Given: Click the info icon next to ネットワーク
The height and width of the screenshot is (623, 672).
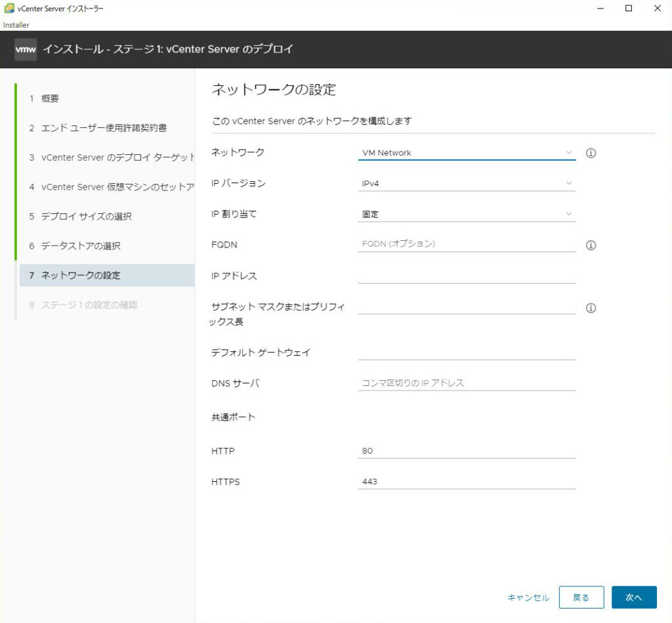Looking at the screenshot, I should tap(591, 153).
